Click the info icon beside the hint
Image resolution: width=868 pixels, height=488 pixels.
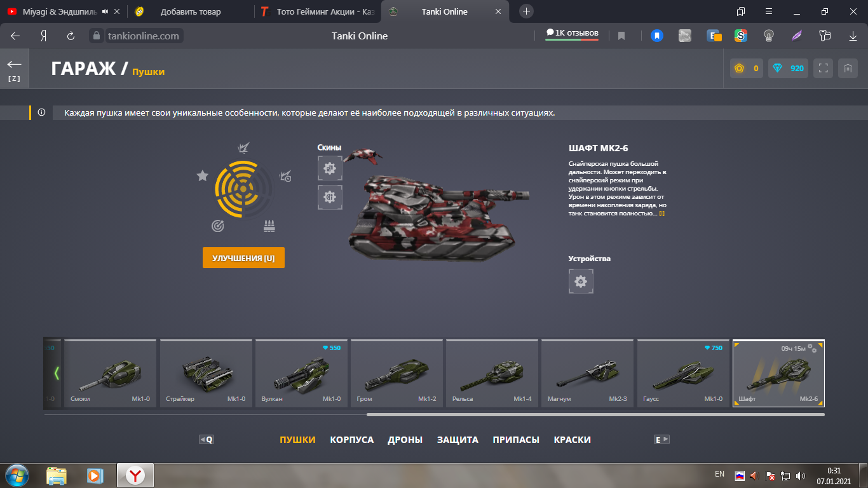coord(42,112)
